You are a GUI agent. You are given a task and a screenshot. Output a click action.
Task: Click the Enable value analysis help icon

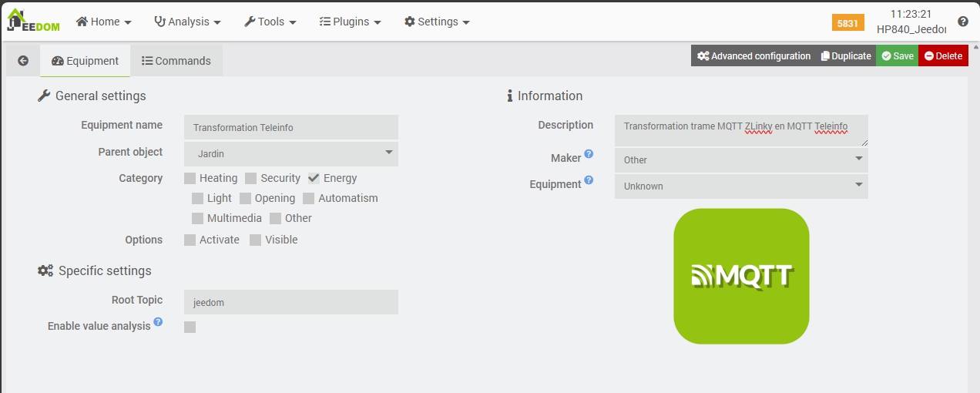(x=158, y=322)
